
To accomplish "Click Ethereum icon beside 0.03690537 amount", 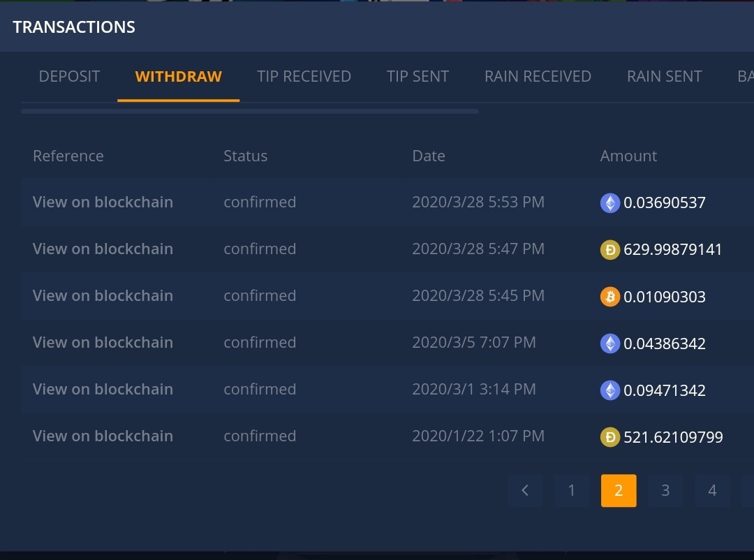I will 610,203.
